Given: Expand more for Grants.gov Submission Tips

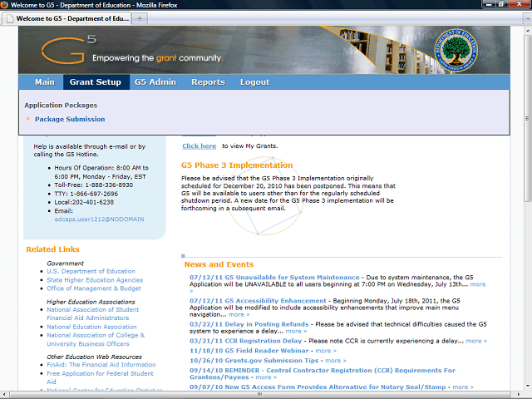Looking at the screenshot, I should point(336,360).
